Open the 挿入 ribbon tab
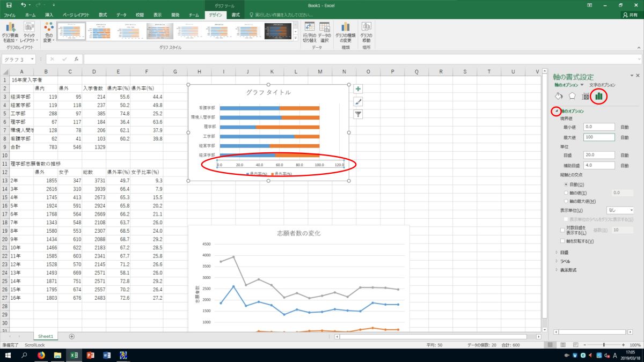The image size is (644, 362). click(49, 16)
